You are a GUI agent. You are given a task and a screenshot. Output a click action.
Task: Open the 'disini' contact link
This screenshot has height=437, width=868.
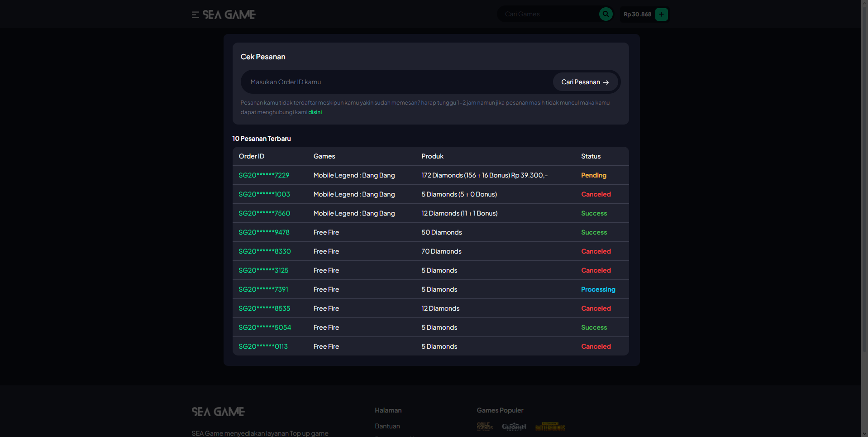tap(315, 112)
